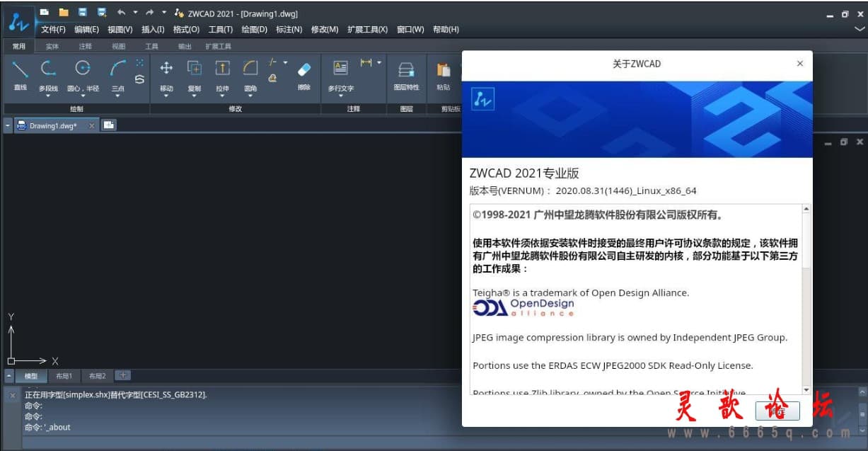Select the 多段线 polyline tool icon

tap(47, 68)
